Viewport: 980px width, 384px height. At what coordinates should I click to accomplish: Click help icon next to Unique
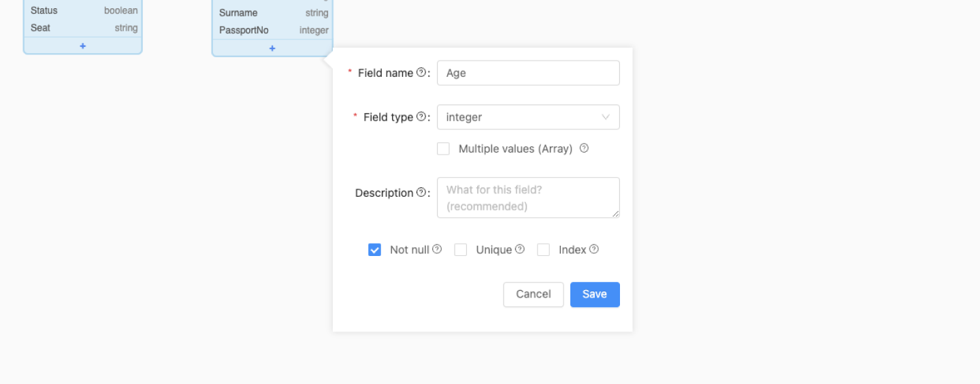tap(520, 249)
